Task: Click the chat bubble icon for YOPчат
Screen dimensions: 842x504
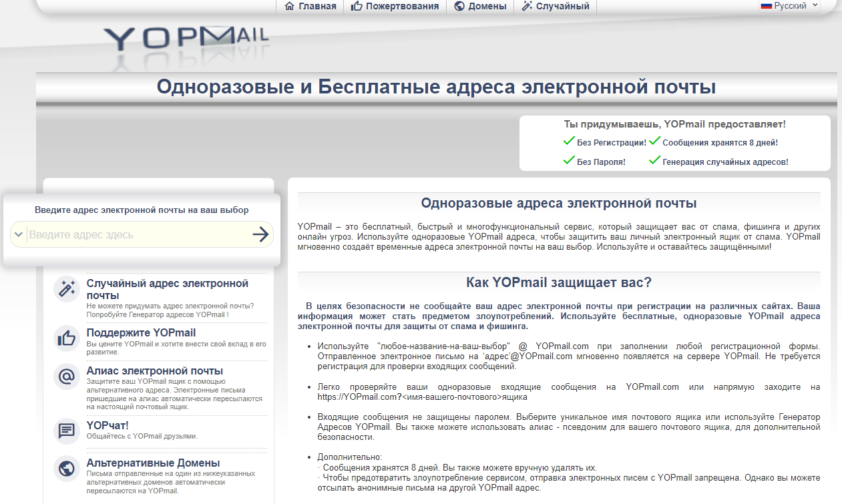Action: [x=67, y=431]
